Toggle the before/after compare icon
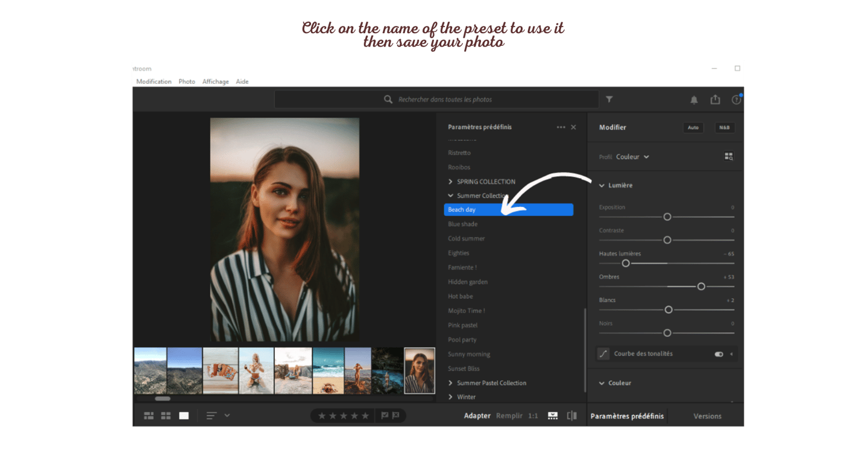This screenshot has height=461, width=868. (x=572, y=416)
